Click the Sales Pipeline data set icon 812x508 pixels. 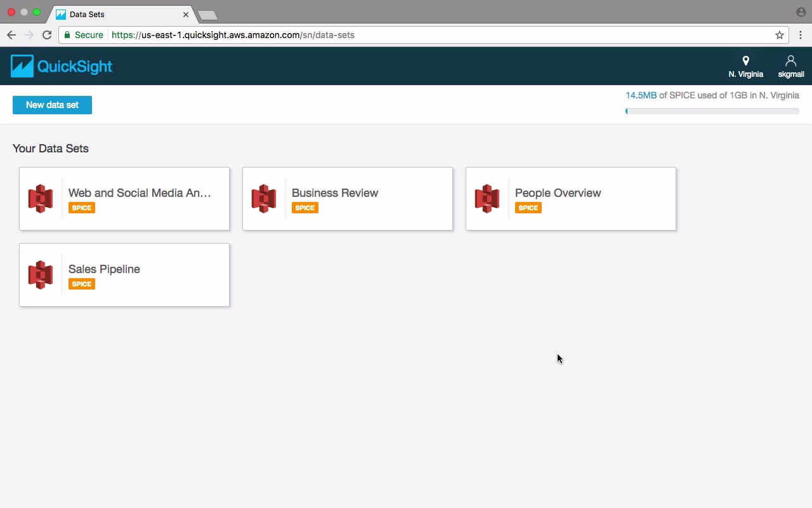(41, 275)
